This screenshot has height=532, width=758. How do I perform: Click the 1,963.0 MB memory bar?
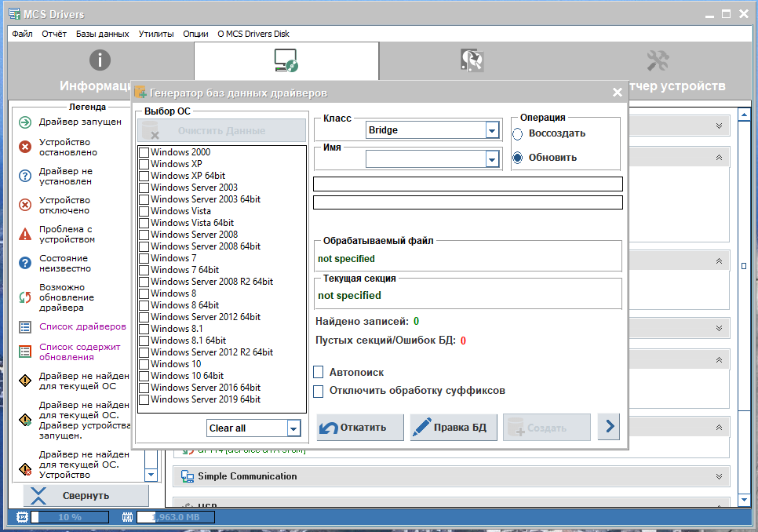click(176, 518)
